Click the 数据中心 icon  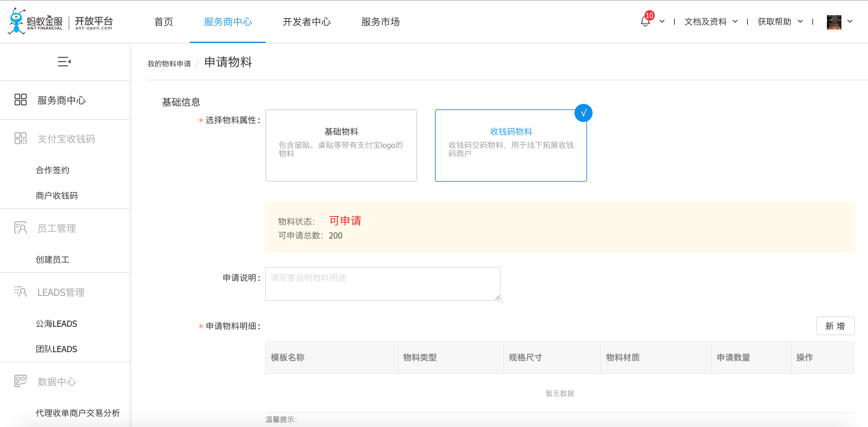(21, 382)
